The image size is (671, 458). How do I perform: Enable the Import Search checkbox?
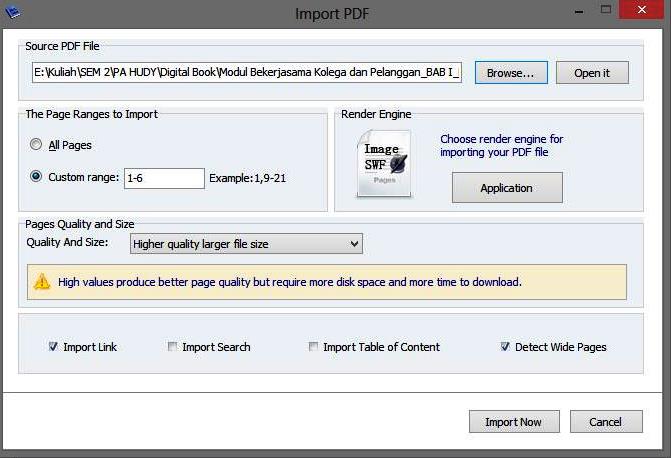tap(172, 346)
